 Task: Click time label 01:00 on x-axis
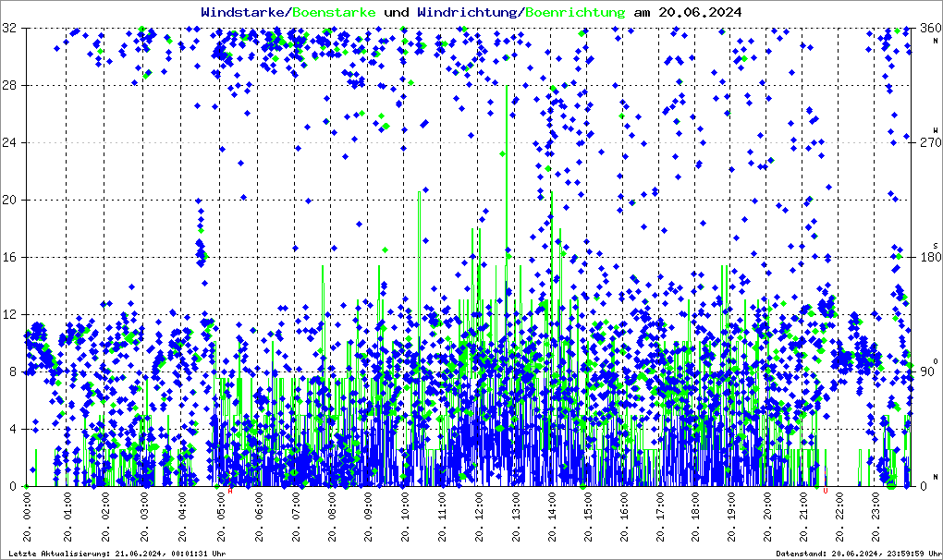pos(67,506)
